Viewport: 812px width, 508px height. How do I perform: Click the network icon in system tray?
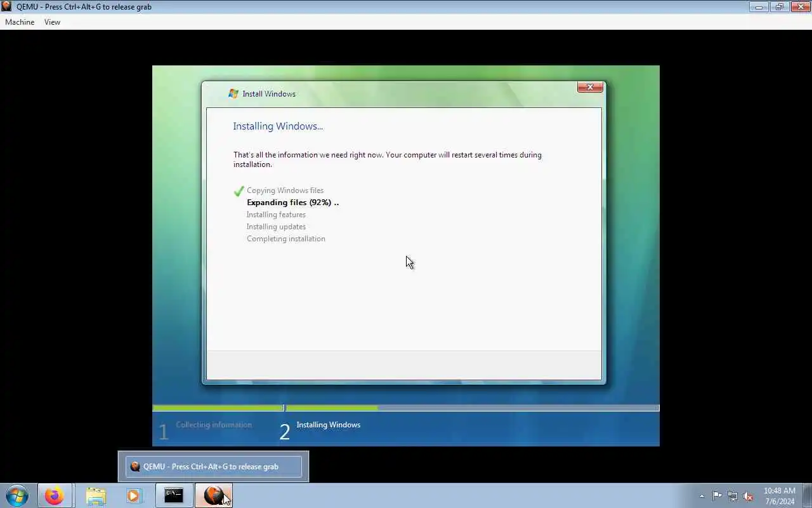[x=733, y=496]
